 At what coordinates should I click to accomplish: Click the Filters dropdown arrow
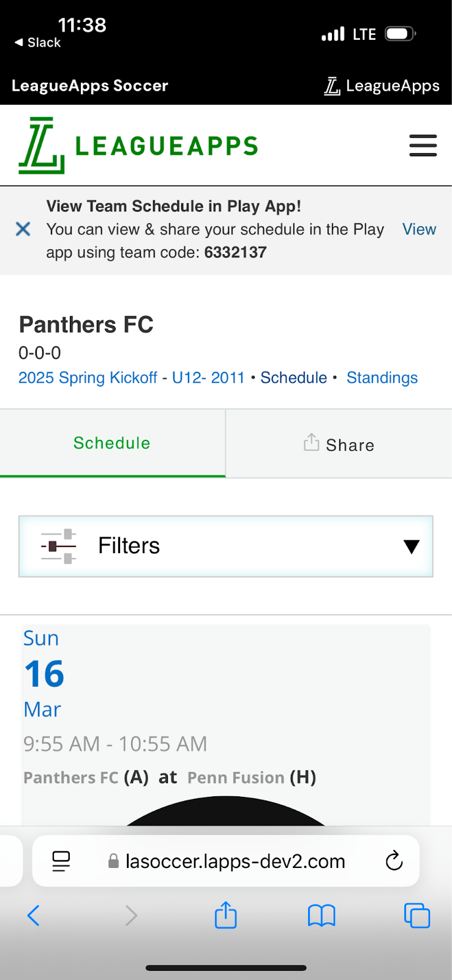[x=412, y=546]
